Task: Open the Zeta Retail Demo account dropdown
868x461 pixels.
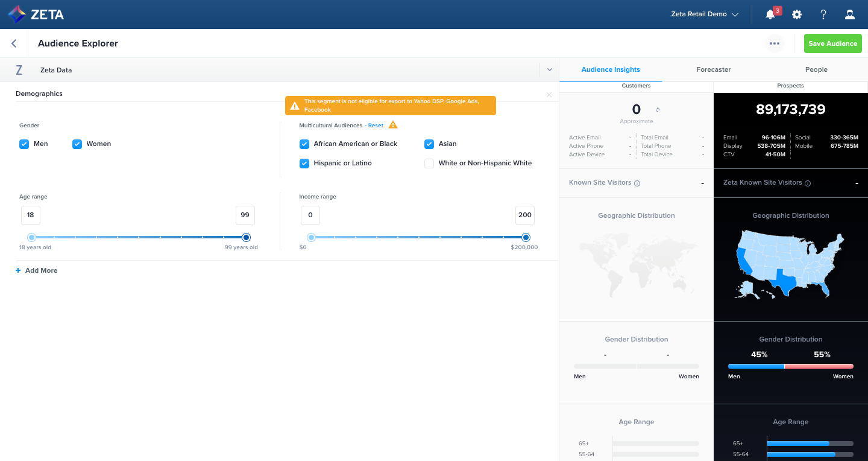Action: (x=704, y=13)
